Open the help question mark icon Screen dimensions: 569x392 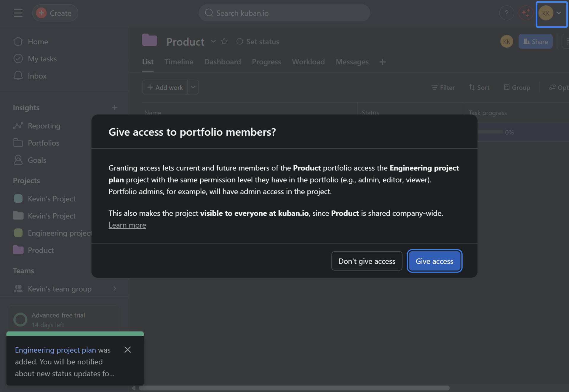pyautogui.click(x=506, y=13)
